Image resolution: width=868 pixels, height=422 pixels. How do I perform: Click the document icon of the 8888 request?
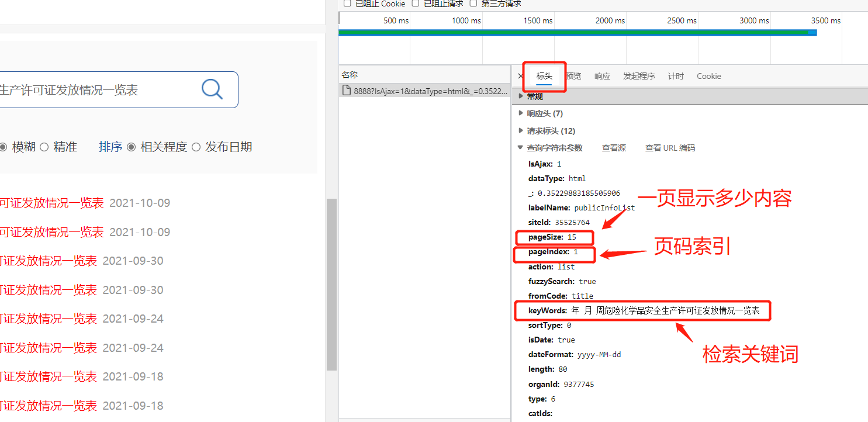point(347,91)
